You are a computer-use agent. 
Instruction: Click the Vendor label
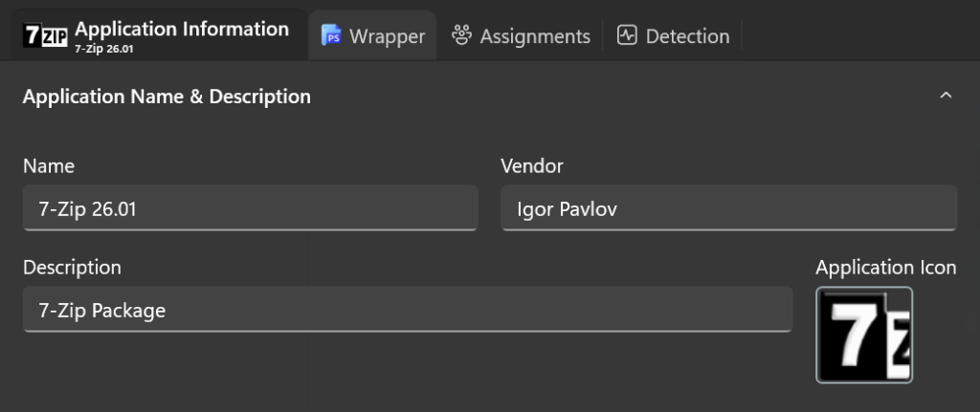coord(532,166)
